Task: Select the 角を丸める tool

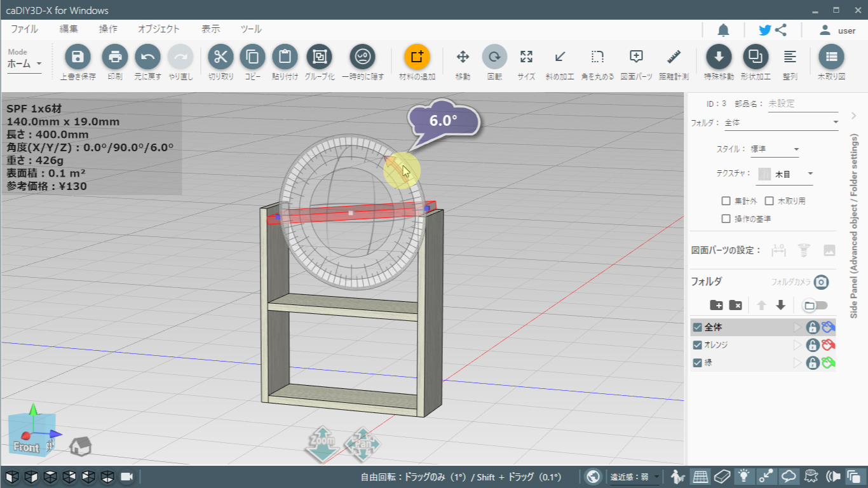Action: coord(597,57)
